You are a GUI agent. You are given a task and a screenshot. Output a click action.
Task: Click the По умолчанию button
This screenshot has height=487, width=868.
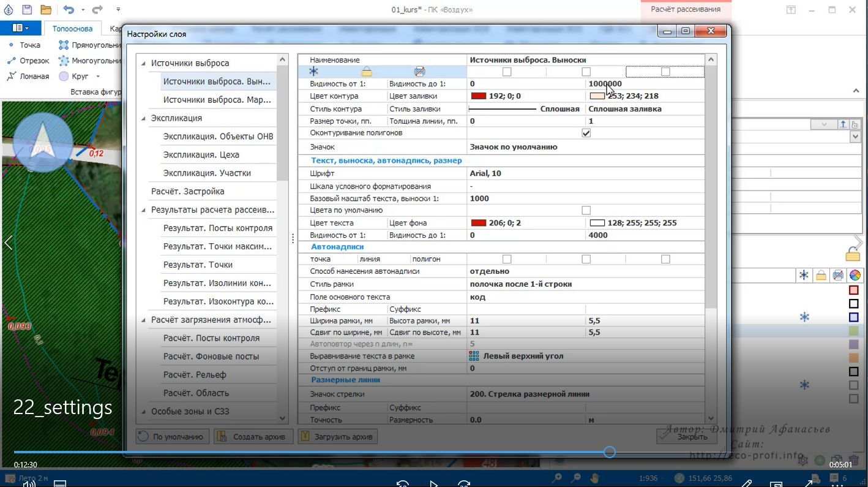pos(172,437)
